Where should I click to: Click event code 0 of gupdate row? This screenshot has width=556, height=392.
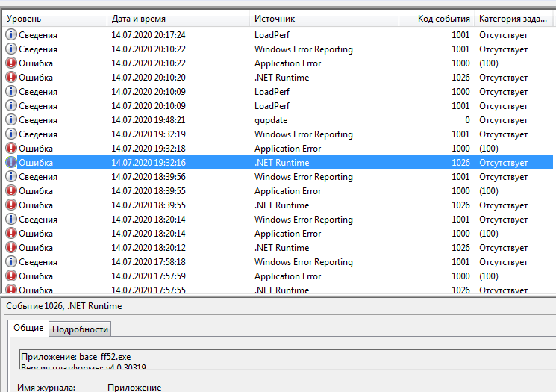click(467, 120)
